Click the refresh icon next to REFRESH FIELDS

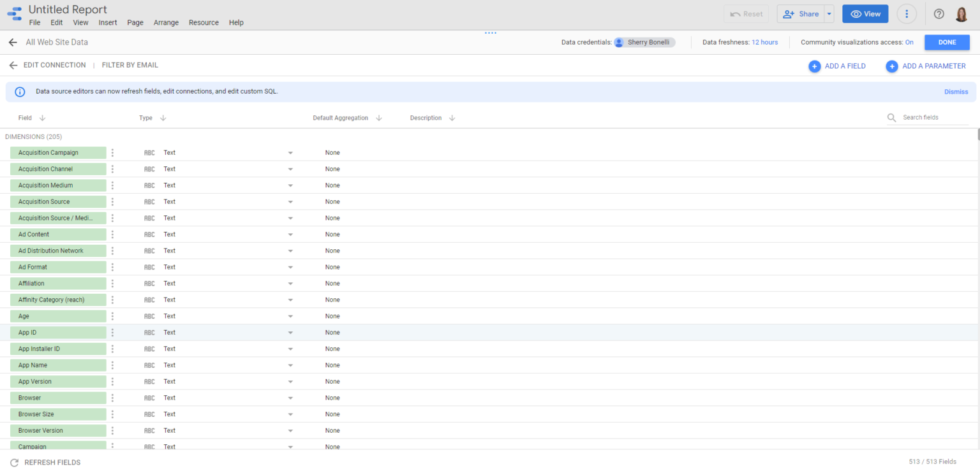pyautogui.click(x=14, y=462)
